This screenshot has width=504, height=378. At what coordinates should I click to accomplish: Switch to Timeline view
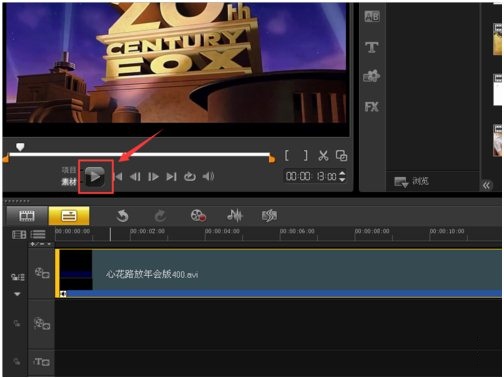click(69, 216)
